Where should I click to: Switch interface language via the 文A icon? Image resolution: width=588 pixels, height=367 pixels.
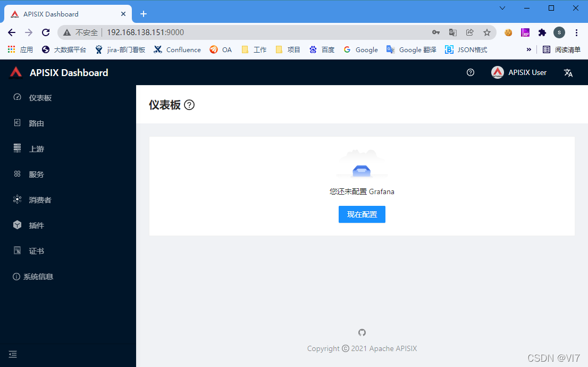(x=568, y=72)
